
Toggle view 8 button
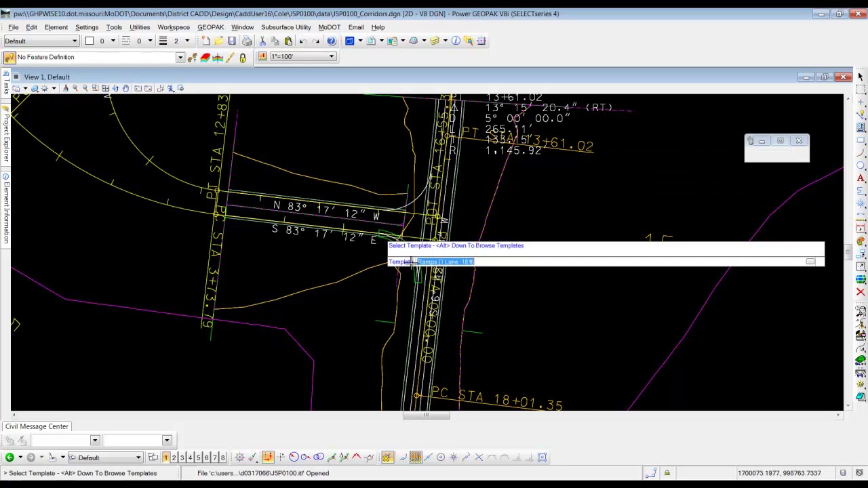222,457
